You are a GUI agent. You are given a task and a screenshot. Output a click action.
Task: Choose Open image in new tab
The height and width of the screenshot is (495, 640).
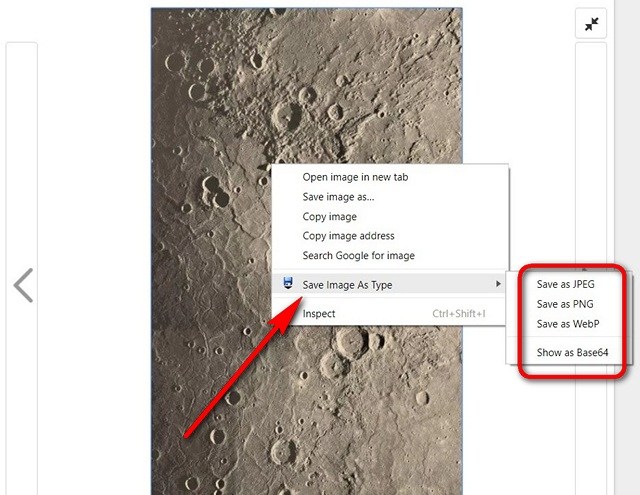coord(355,177)
